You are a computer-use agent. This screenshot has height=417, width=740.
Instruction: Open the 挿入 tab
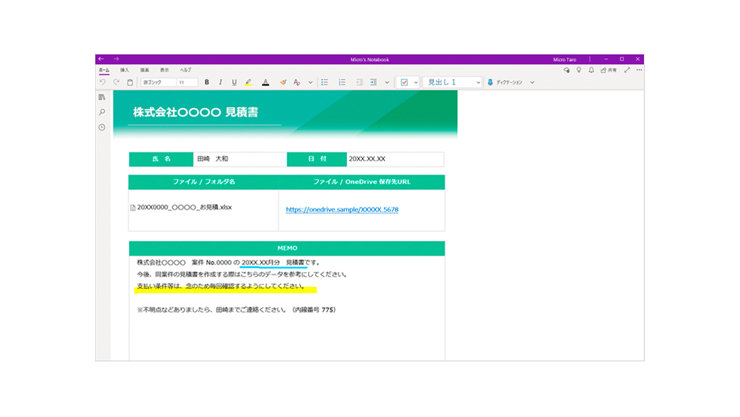pos(125,70)
